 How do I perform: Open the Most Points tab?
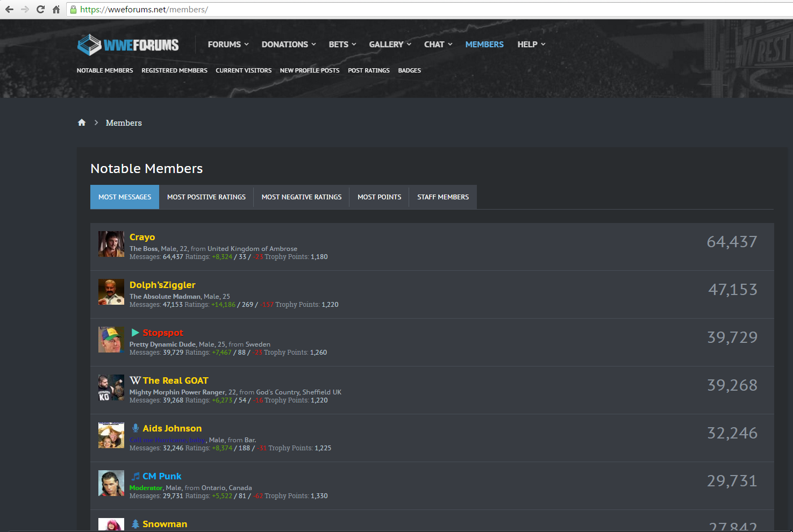[x=379, y=197]
